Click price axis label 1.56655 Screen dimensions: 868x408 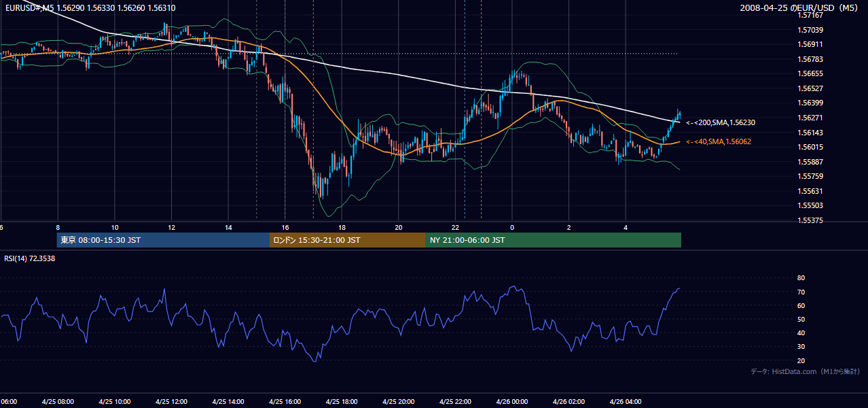point(810,74)
